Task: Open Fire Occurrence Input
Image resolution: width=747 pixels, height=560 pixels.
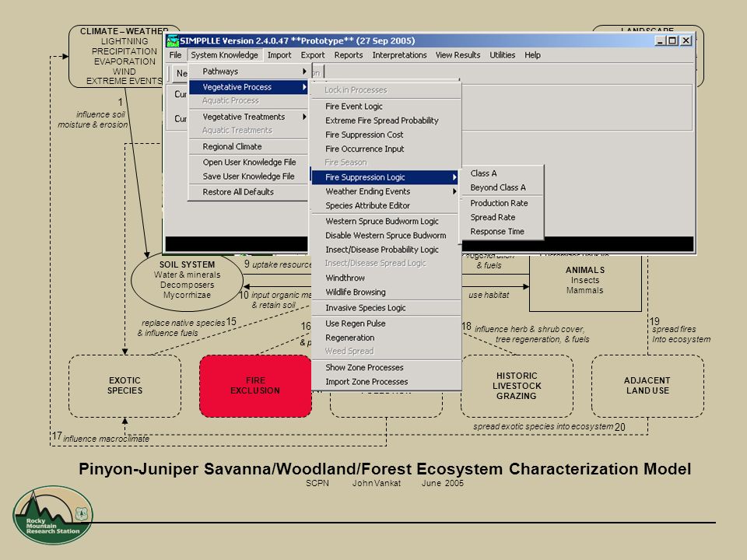Action: click(x=385, y=149)
